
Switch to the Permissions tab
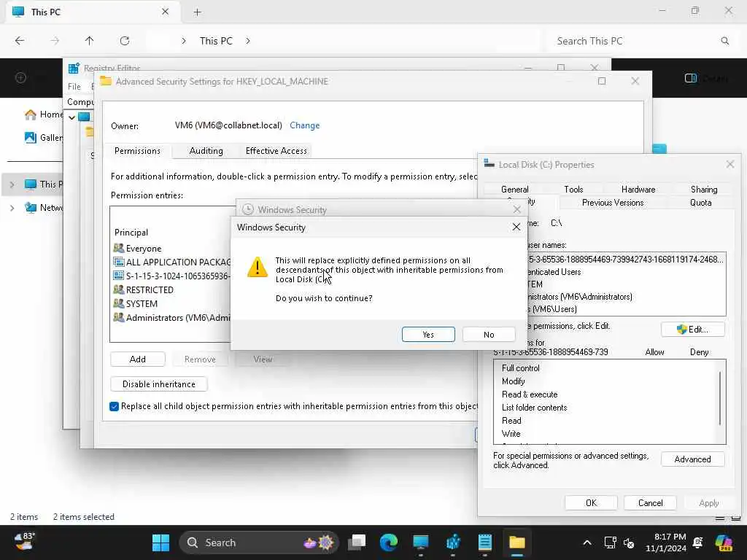(137, 150)
